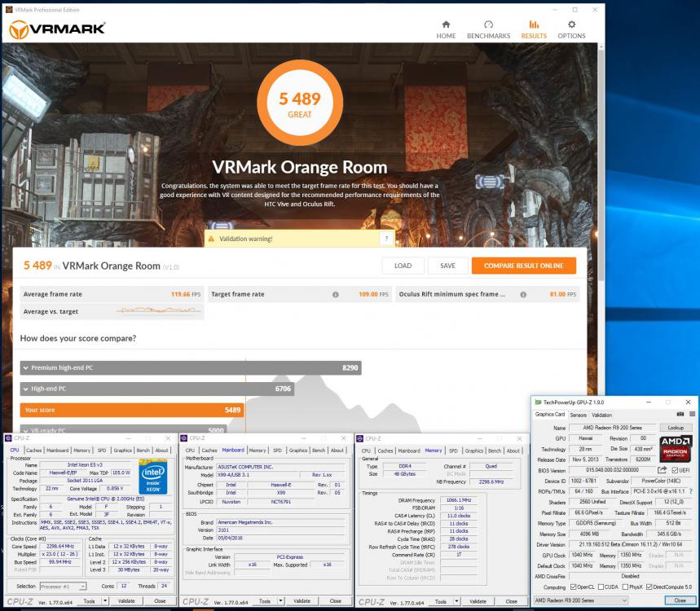700x611 pixels.
Task: Expand the Premium high-end PC comparison bar
Action: [x=25, y=368]
